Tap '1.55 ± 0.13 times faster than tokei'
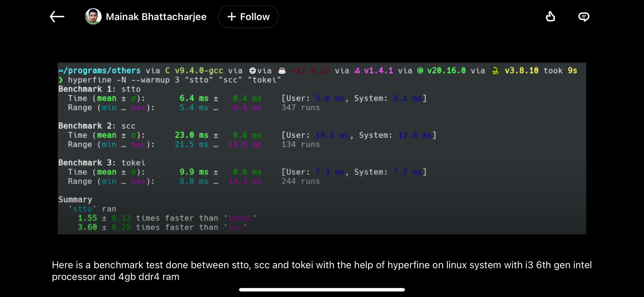 pyautogui.click(x=167, y=218)
